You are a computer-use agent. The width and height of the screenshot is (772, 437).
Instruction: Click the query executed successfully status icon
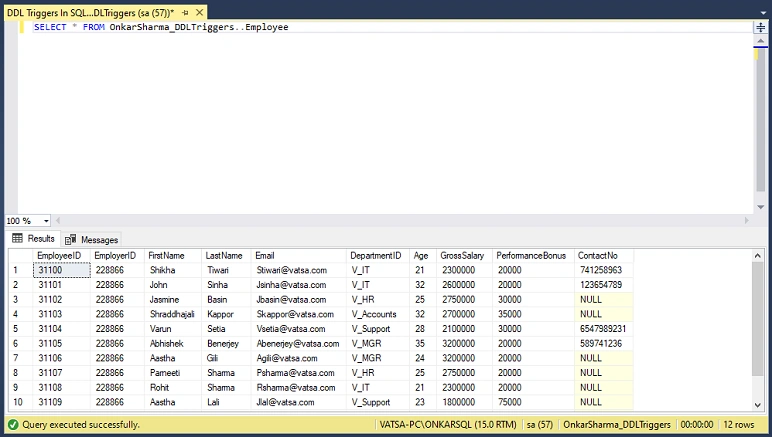tap(13, 425)
